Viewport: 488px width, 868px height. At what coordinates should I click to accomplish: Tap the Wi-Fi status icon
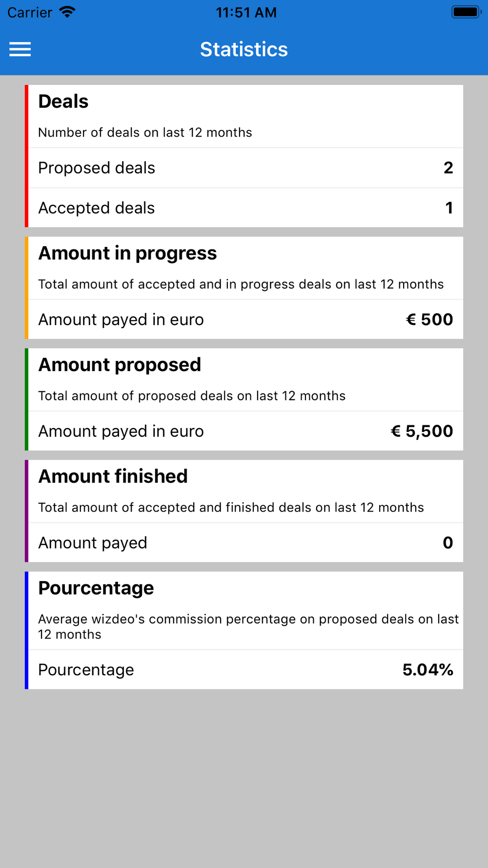67,12
